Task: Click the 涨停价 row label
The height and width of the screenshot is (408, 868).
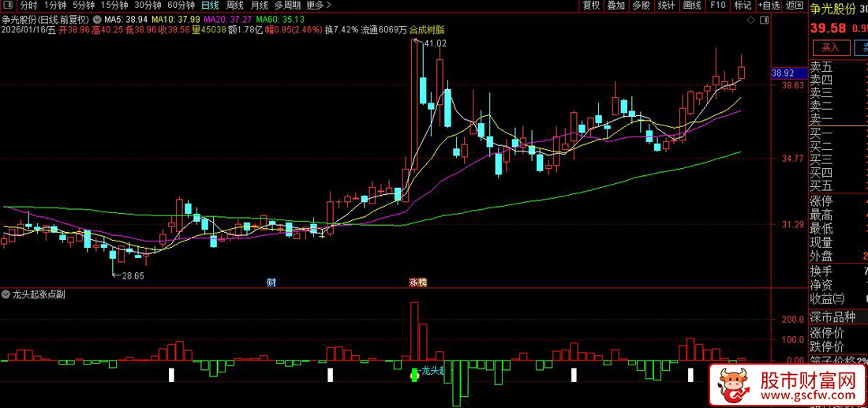Action: pos(827,333)
